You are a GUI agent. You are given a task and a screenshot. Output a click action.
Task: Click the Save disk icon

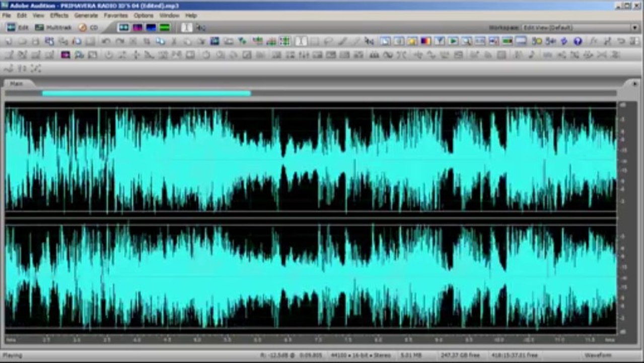(x=35, y=41)
